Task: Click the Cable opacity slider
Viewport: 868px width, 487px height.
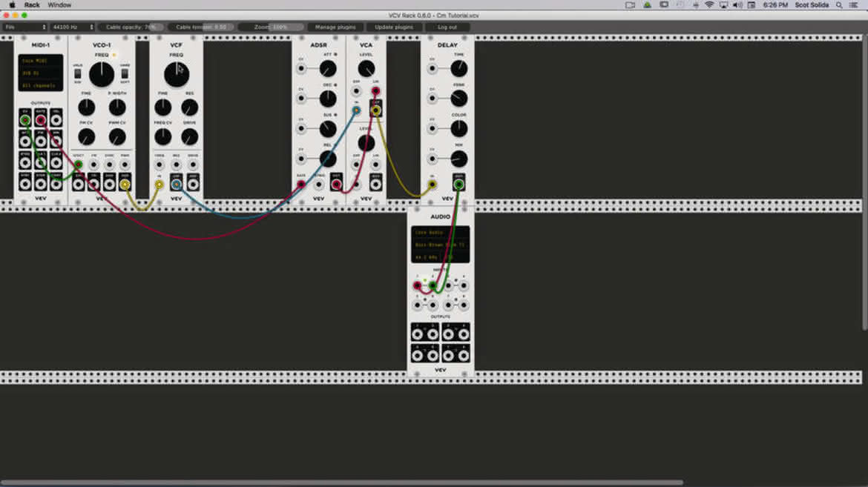Action: [x=131, y=27]
